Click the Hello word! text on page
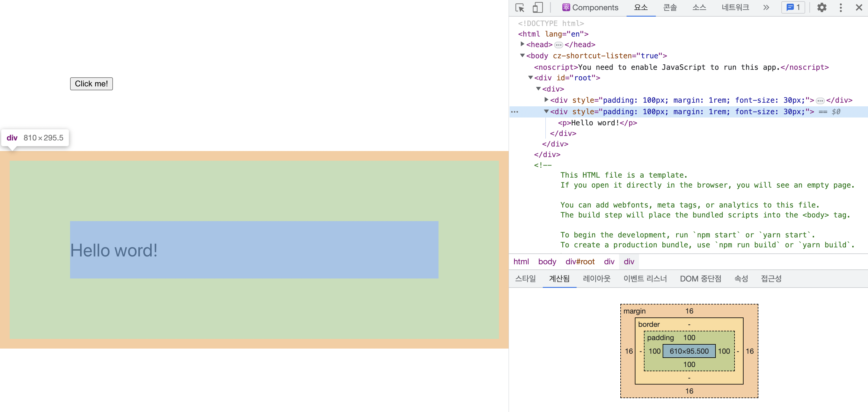Viewport: 868px width, 412px height. point(114,250)
